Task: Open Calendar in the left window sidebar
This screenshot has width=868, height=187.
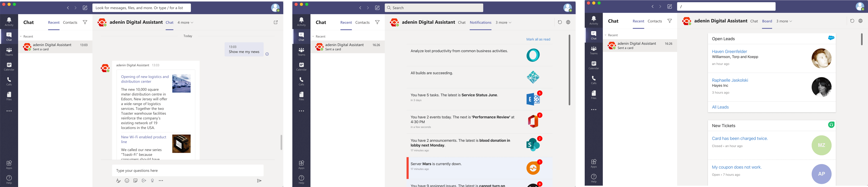Action: (9, 67)
